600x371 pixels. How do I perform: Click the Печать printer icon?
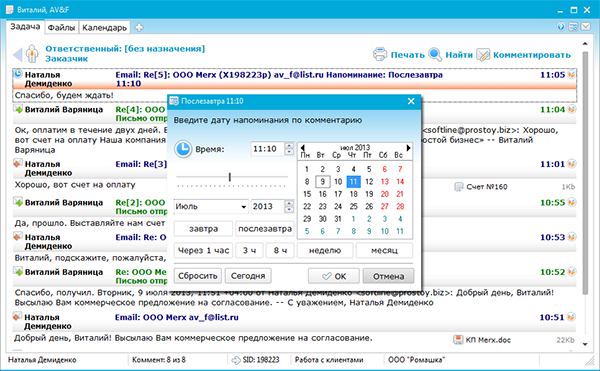pos(380,55)
